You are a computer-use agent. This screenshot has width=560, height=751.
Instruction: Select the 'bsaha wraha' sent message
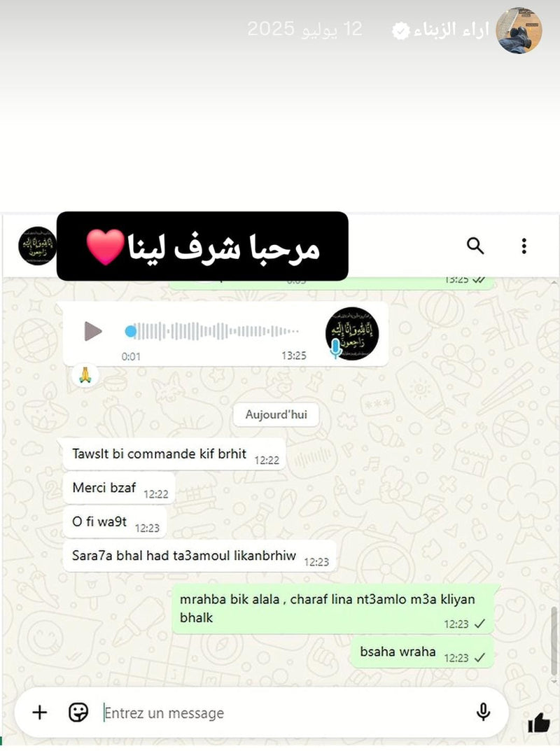click(x=423, y=652)
